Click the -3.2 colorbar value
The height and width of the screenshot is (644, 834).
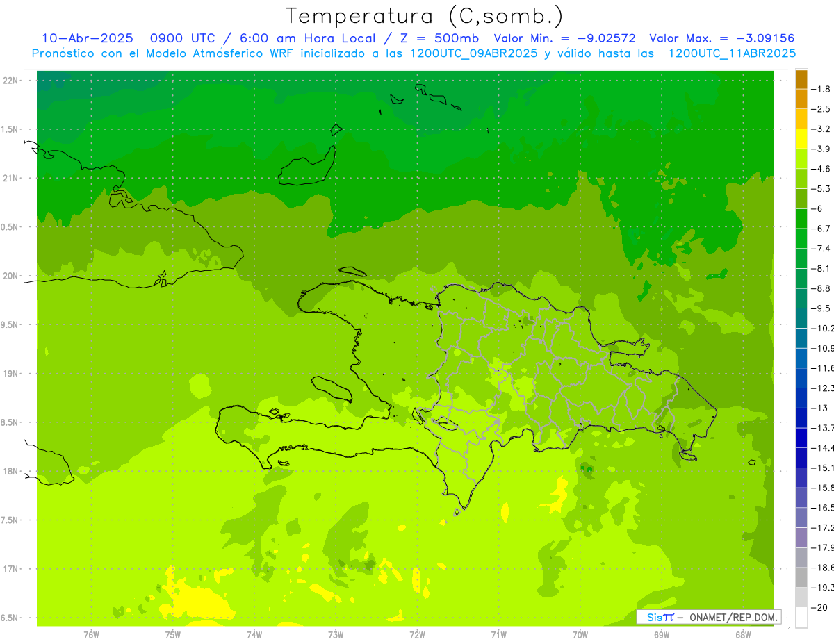click(x=821, y=129)
